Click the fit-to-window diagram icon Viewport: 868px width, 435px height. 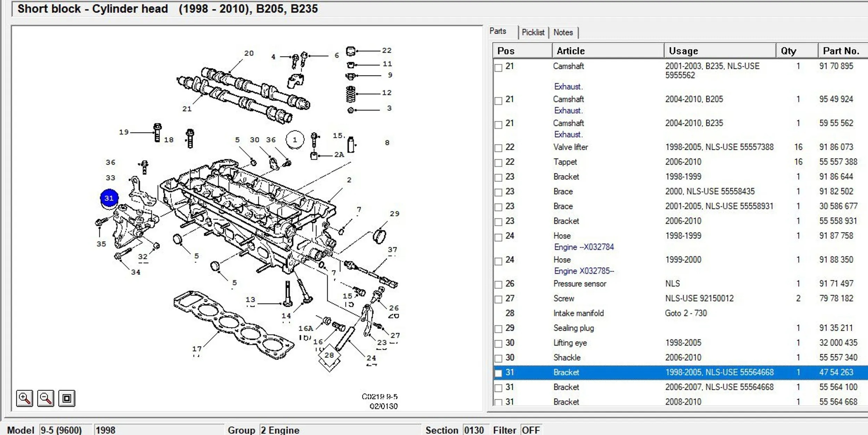pos(67,398)
